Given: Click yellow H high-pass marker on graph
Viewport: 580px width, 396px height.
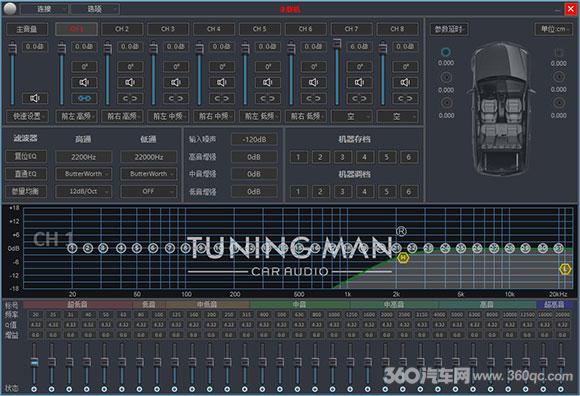Looking at the screenshot, I should click(x=402, y=257).
